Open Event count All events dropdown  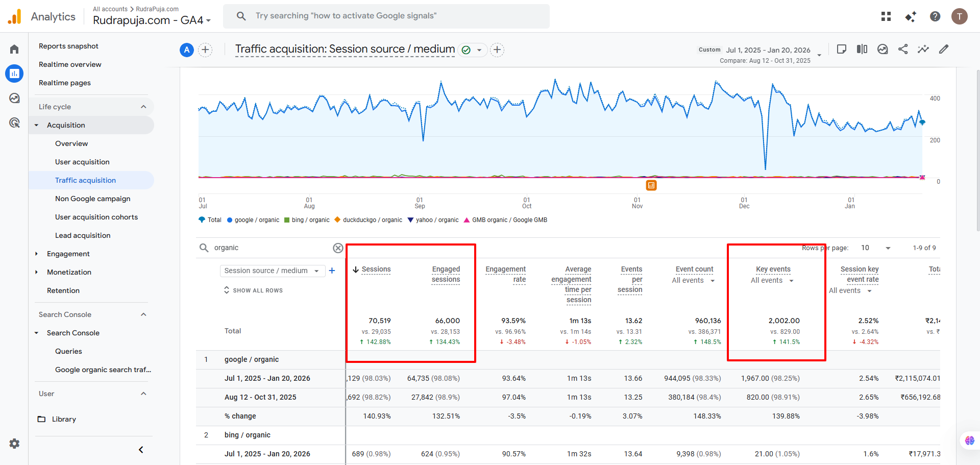coord(694,280)
